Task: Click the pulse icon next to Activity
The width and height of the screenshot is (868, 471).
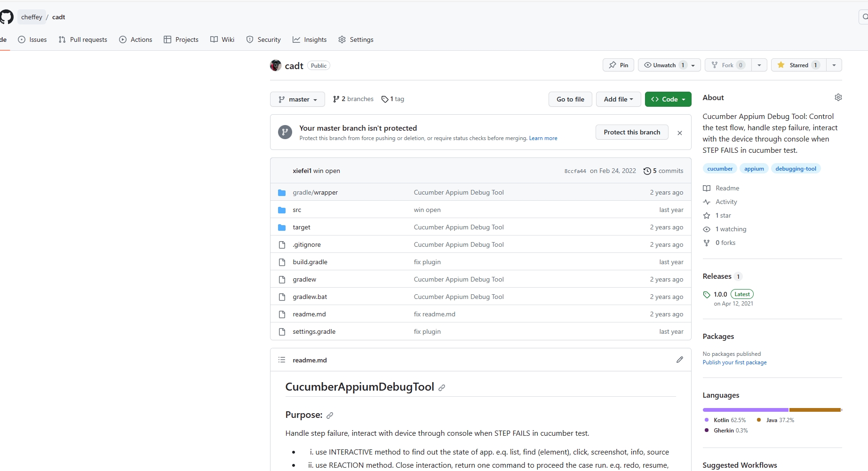Action: [x=707, y=202]
